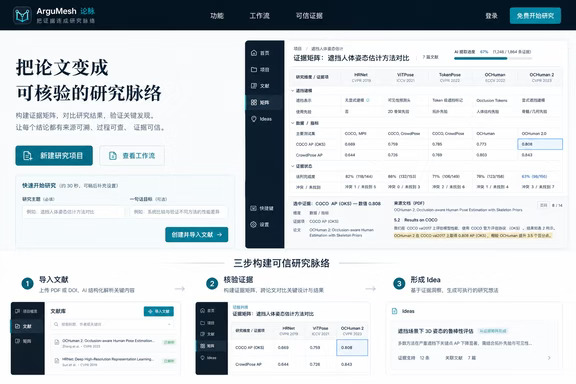Click the ArguMesh logo icon in the header
The width and height of the screenshot is (576, 384).
(x=22, y=15)
